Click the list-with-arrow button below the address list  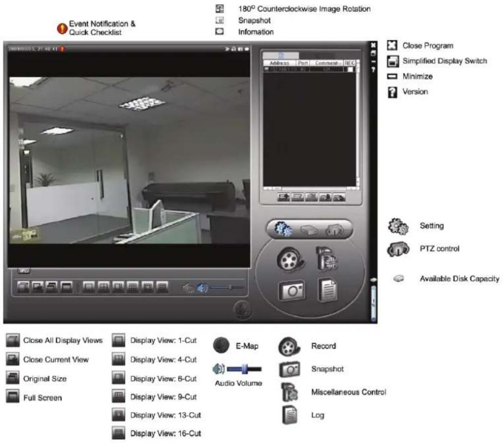tap(283, 197)
